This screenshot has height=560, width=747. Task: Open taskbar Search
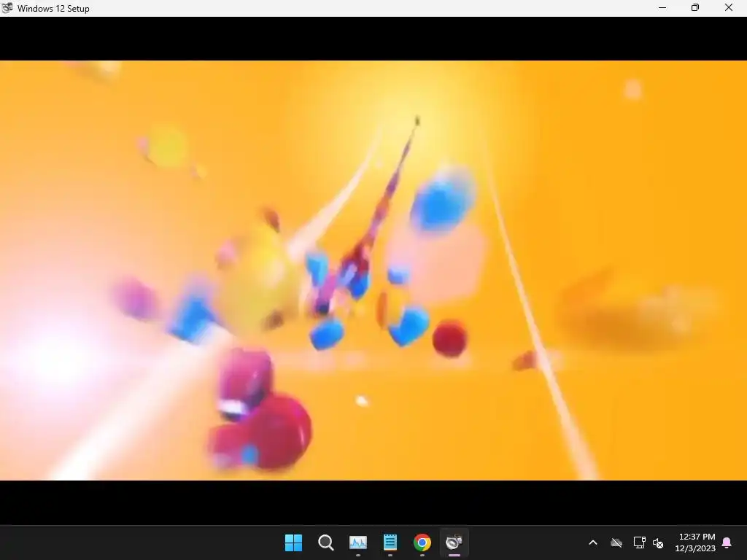pyautogui.click(x=326, y=542)
